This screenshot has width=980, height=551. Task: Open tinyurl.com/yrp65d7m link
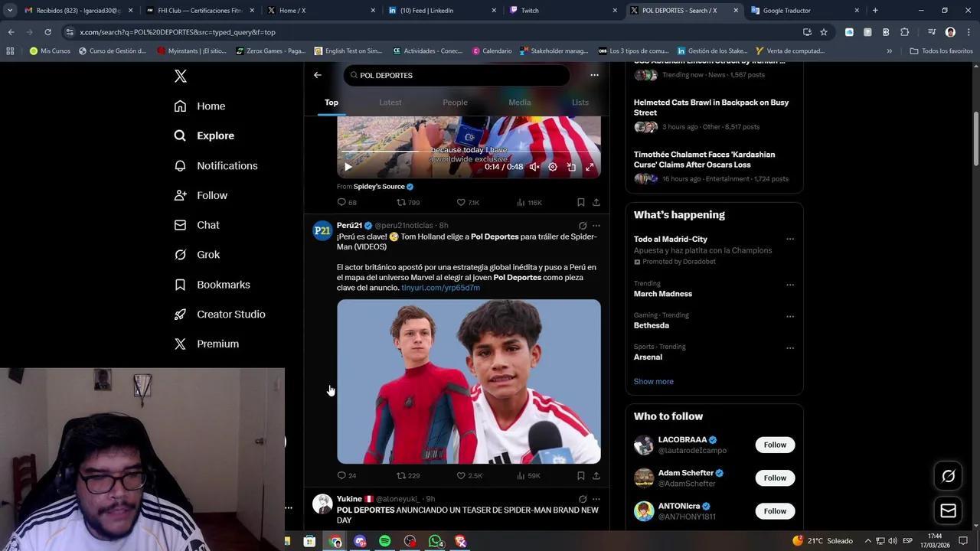[x=440, y=288]
